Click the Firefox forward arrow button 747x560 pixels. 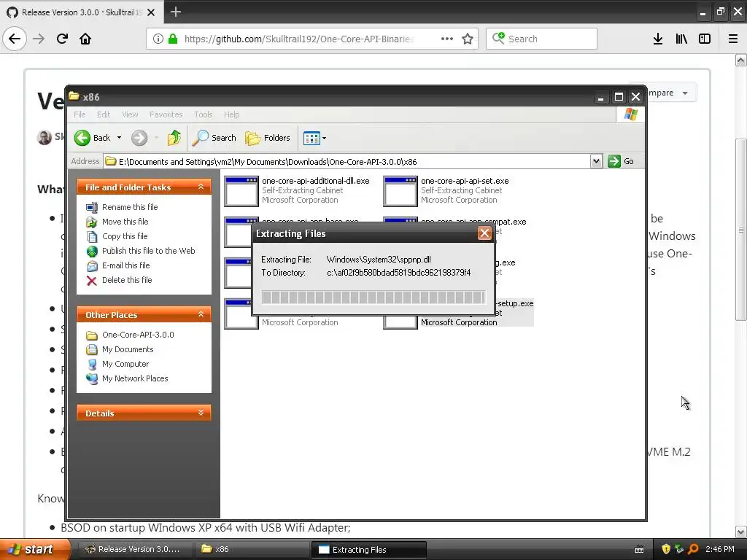pos(39,39)
